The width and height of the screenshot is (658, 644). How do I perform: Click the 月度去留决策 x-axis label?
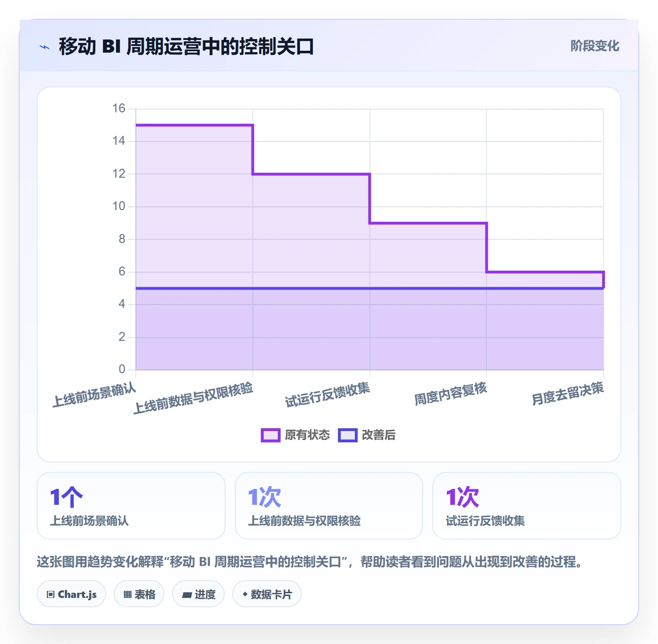[567, 394]
